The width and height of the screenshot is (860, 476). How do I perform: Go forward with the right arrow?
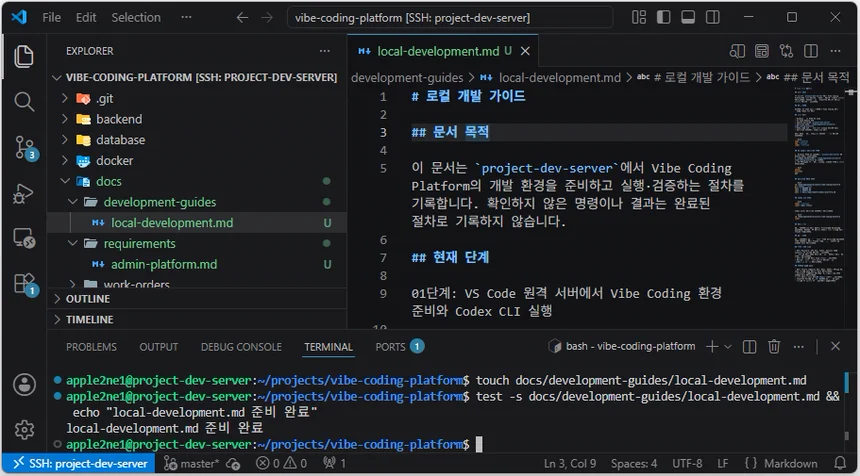tap(267, 18)
